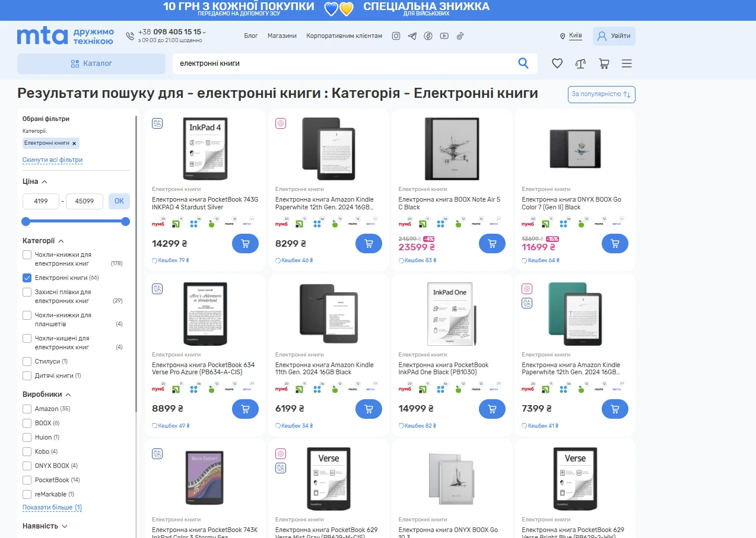Viewport: 756px width, 538px height.
Task: Open the Facebook social link
Action: tap(428, 36)
